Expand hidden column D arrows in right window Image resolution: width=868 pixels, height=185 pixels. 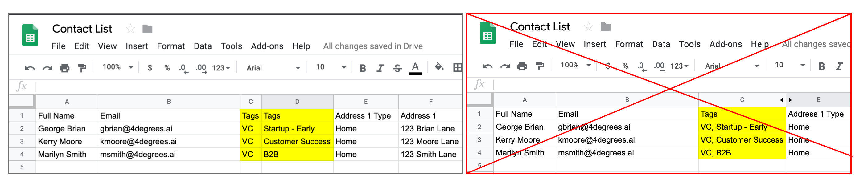786,100
